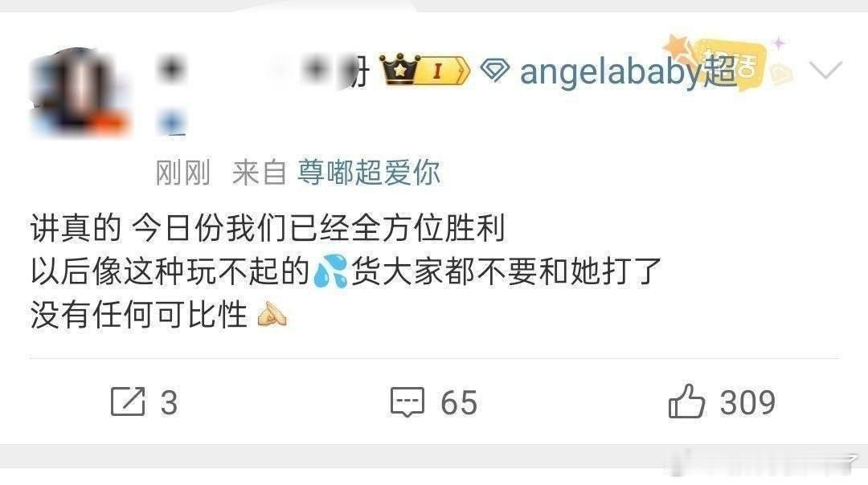The image size is (868, 485).
Task: Open comments via the speech bubble icon
Action: click(407, 402)
